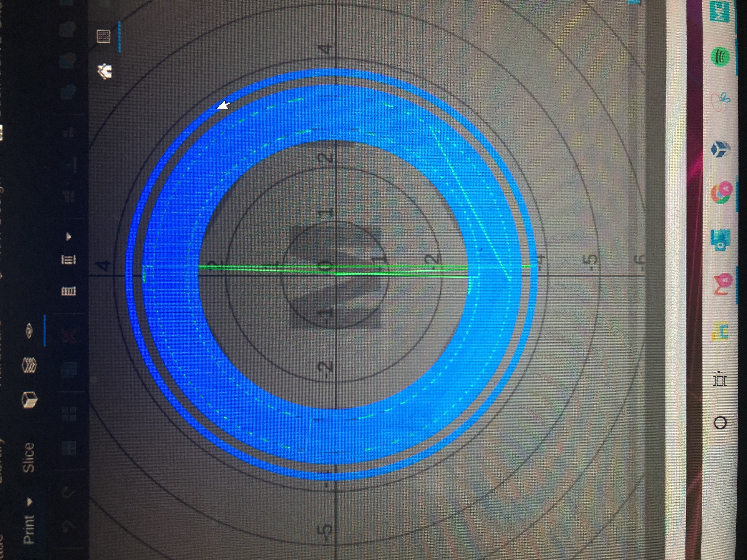Expand the Print dropdown arrow

pyautogui.click(x=30, y=502)
